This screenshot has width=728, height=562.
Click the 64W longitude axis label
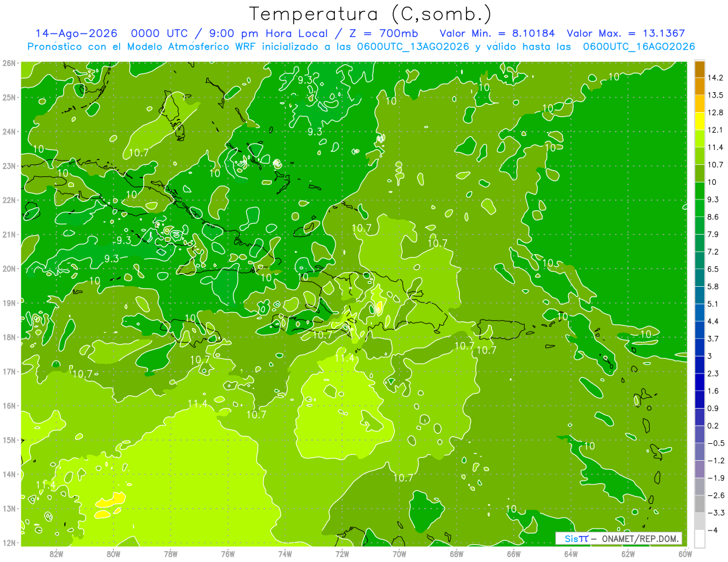571,554
